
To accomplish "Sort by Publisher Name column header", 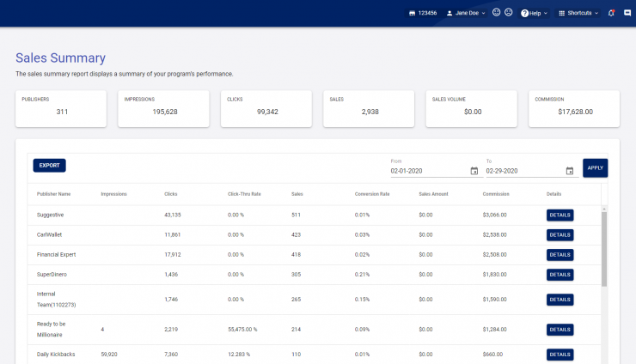I will click(x=53, y=194).
